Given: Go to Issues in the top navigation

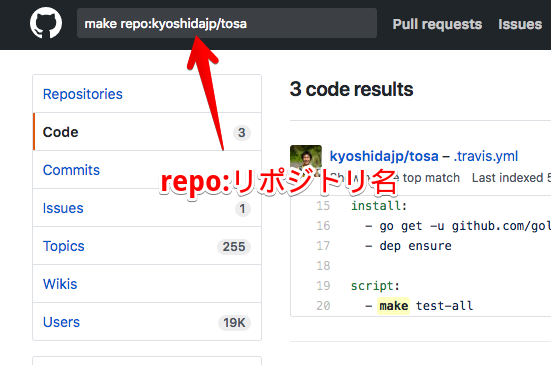Looking at the screenshot, I should pos(520,24).
